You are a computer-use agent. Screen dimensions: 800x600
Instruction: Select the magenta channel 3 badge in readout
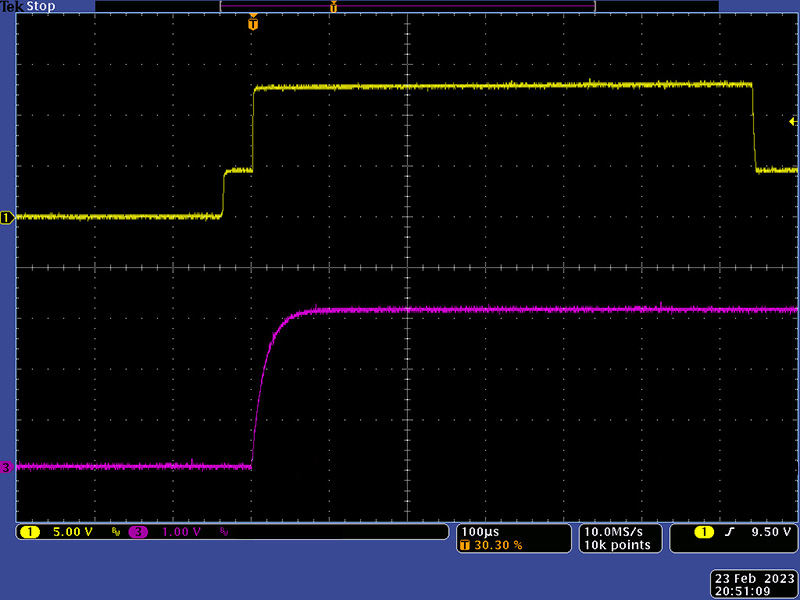138,532
